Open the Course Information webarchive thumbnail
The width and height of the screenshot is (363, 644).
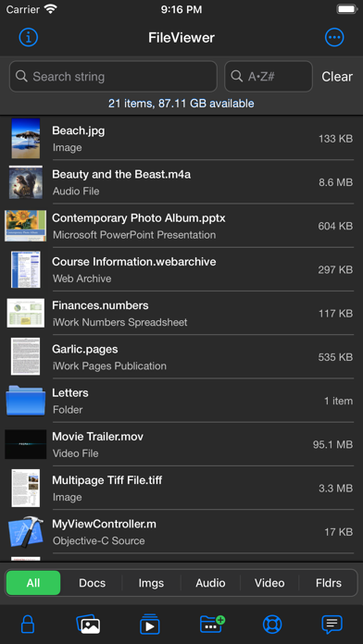pos(26,269)
